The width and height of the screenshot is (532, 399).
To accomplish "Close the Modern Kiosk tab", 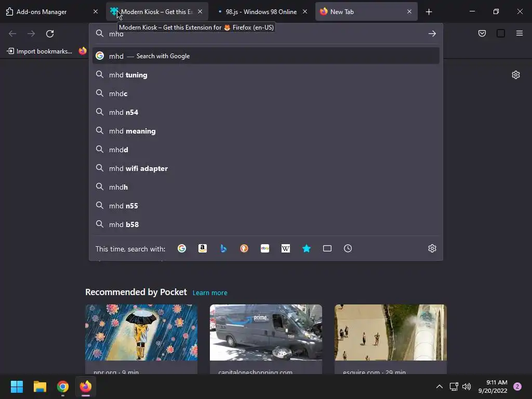I will [x=200, y=11].
